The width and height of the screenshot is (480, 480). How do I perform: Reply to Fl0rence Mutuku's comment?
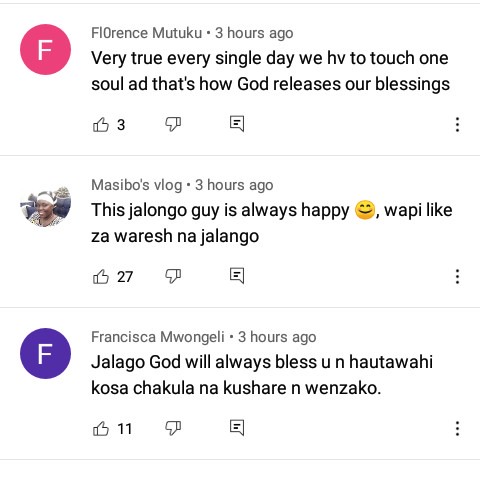coord(237,124)
